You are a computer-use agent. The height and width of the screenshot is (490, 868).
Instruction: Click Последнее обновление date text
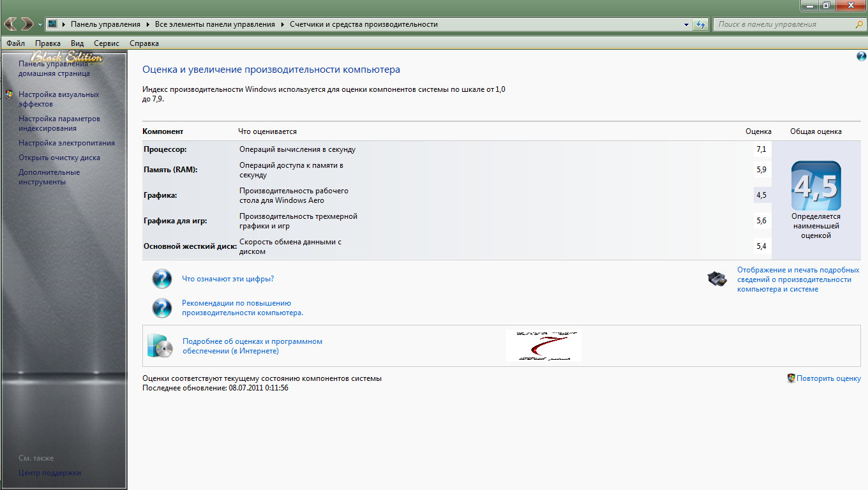pos(215,388)
